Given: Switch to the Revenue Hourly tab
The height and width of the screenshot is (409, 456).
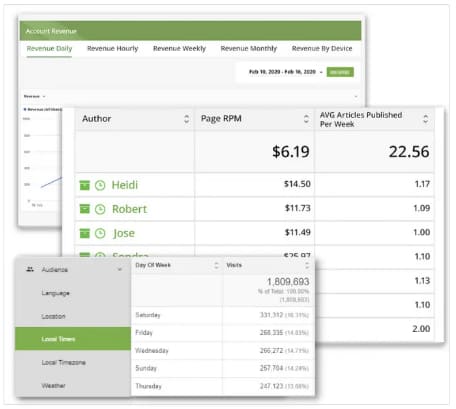Looking at the screenshot, I should (x=113, y=49).
